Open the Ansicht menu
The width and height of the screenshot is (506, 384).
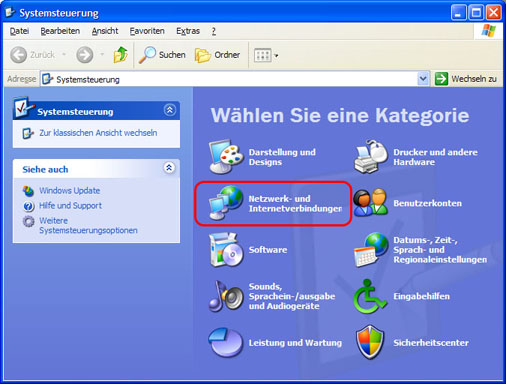pyautogui.click(x=105, y=31)
